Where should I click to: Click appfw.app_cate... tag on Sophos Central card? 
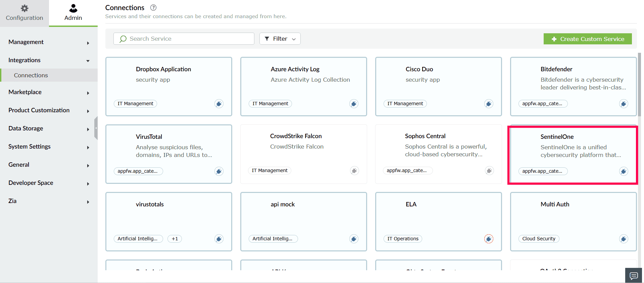click(407, 171)
